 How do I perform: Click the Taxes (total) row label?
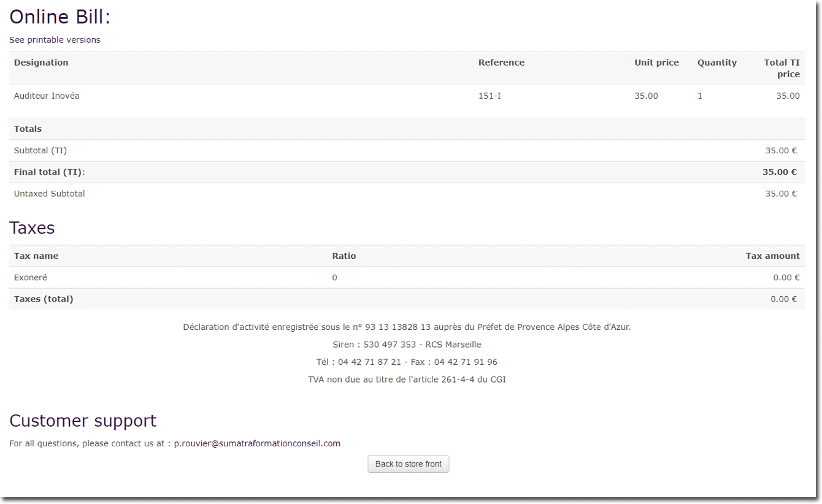point(44,299)
